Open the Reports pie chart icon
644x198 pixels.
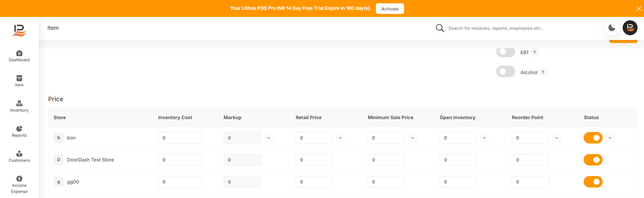pyautogui.click(x=19, y=129)
